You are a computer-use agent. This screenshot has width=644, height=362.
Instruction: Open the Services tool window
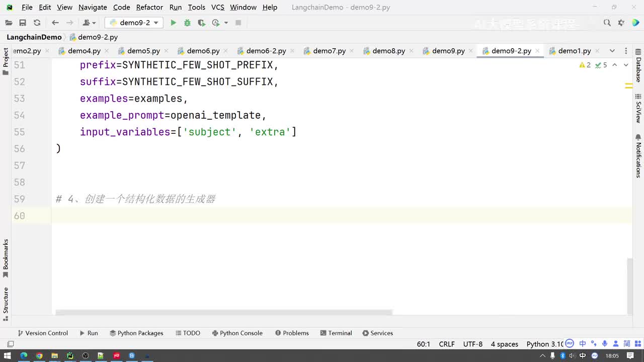(377, 333)
